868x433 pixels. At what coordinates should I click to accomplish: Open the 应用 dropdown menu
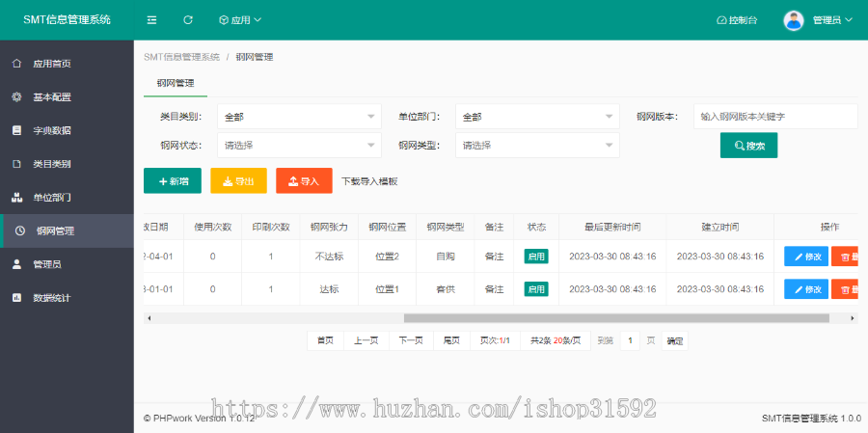click(x=240, y=20)
